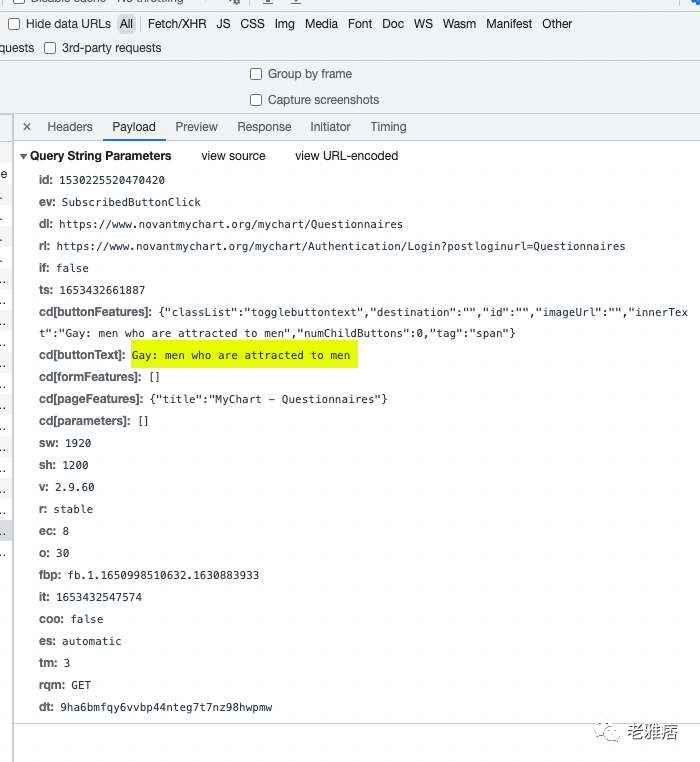The width and height of the screenshot is (700, 762).
Task: Click the if parameter value false
Action: (x=72, y=268)
